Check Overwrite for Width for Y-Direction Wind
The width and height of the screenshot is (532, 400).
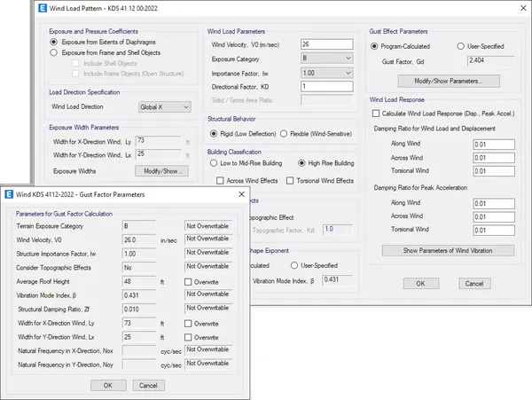click(188, 337)
